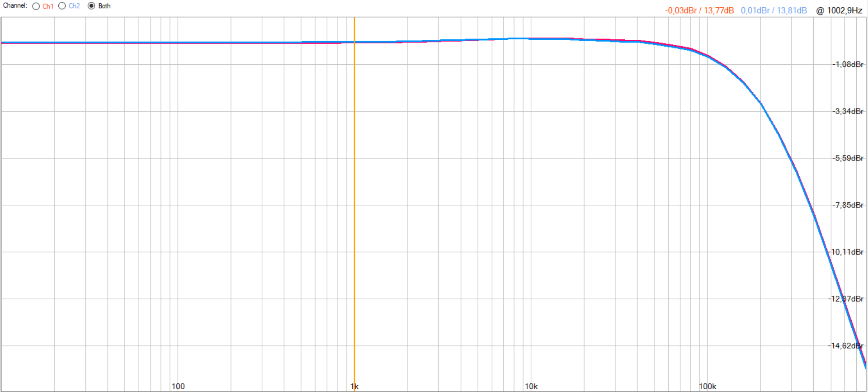The width and height of the screenshot is (868, 392).
Task: Select the Ch1 radio button
Action: (x=36, y=6)
